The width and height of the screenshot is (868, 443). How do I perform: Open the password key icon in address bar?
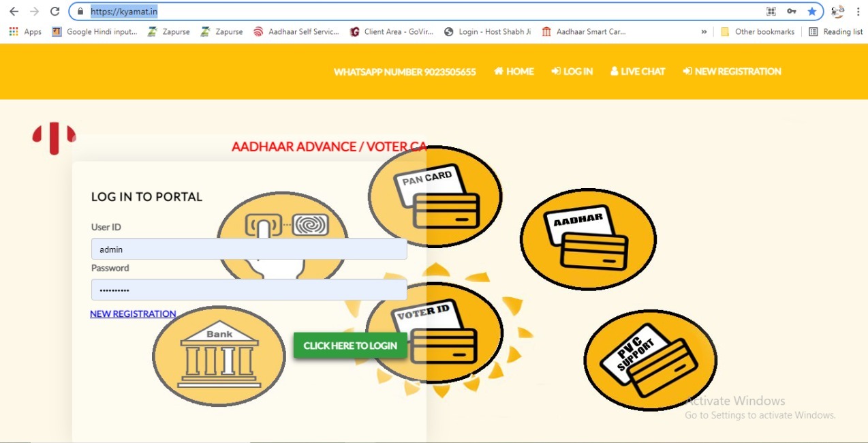(x=792, y=12)
